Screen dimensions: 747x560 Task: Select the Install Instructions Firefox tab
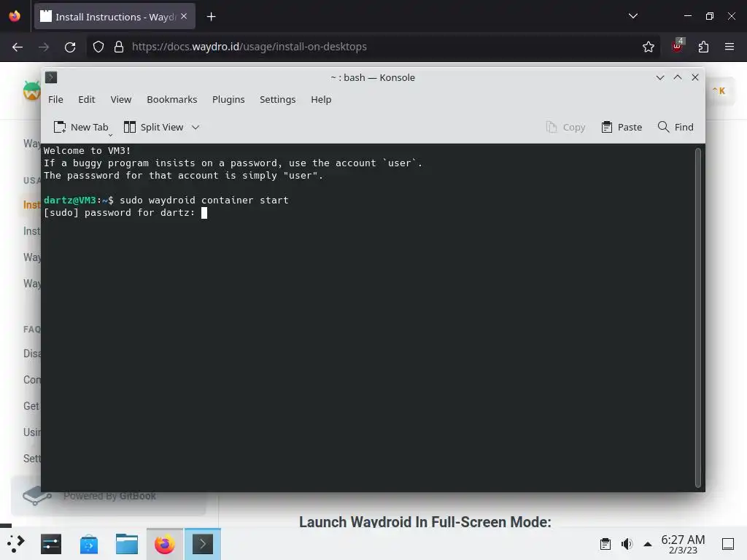115,17
